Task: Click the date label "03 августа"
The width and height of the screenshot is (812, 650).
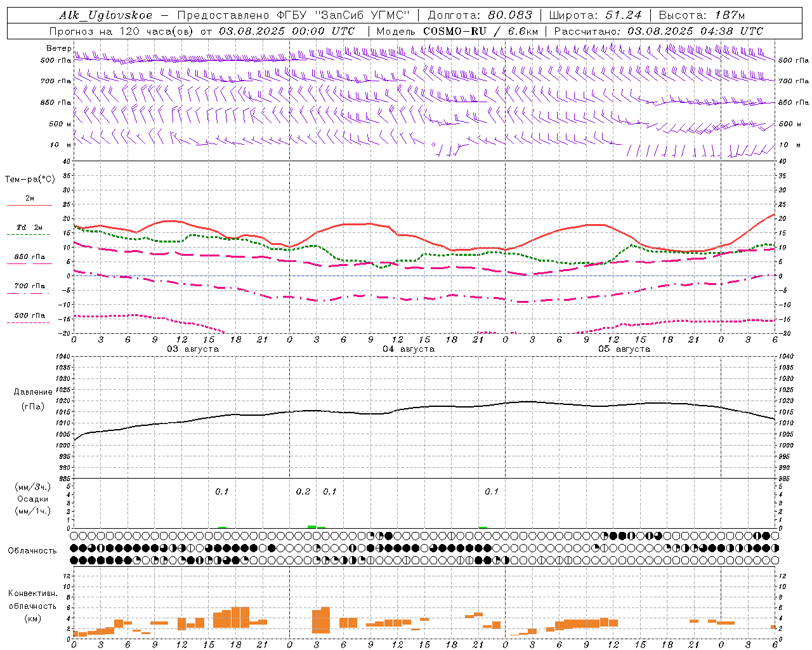Action: (193, 349)
